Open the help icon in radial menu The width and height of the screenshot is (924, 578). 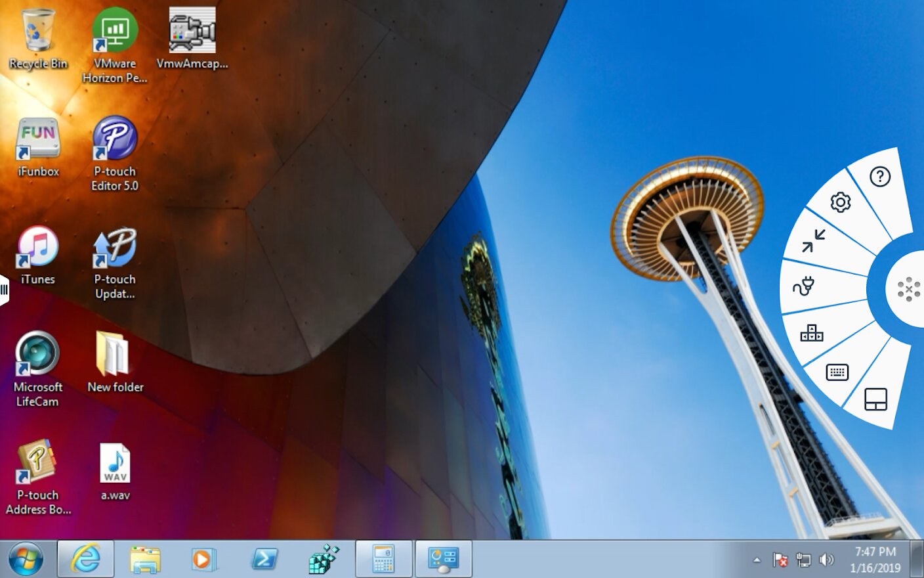pyautogui.click(x=880, y=176)
